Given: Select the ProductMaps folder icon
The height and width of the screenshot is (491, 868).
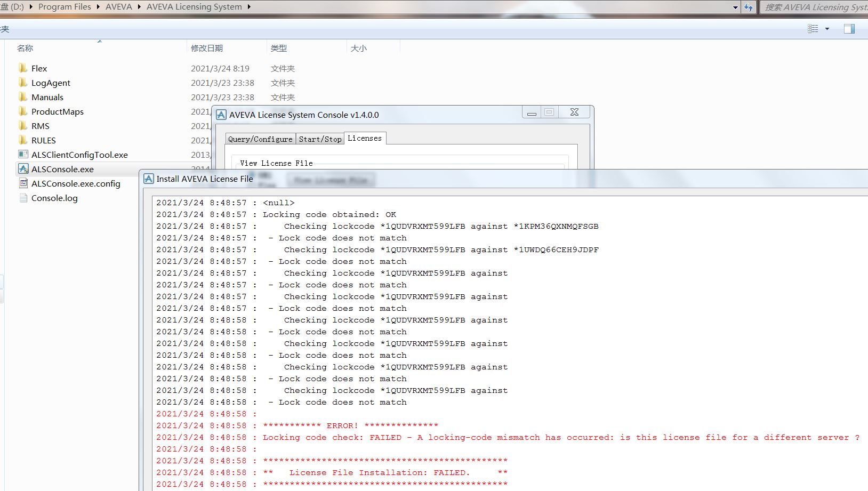Looking at the screenshot, I should 23,111.
